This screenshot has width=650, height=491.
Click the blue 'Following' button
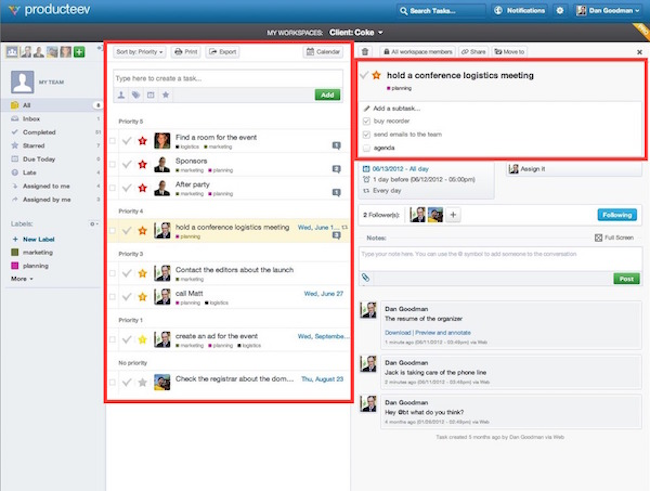(617, 214)
